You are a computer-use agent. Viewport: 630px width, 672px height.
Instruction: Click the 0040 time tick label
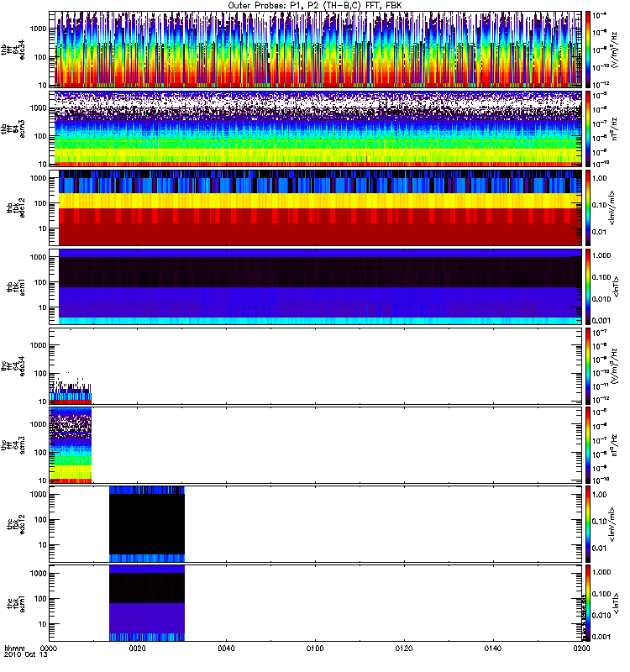(x=226, y=649)
